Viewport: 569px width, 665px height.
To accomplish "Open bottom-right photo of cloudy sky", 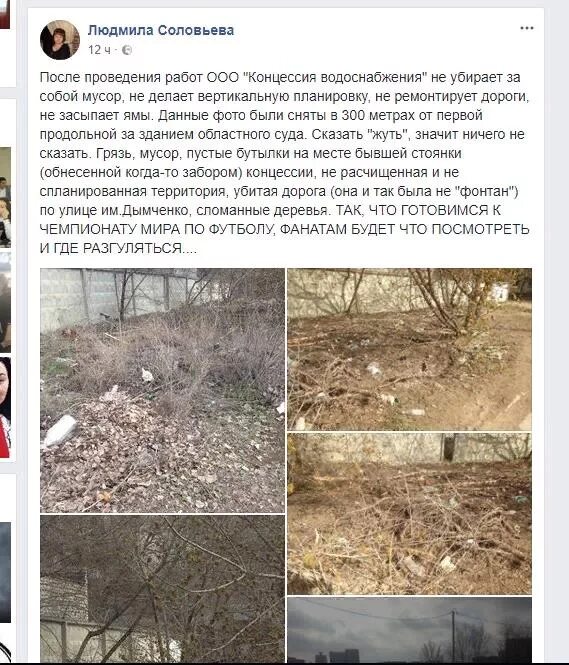I will (409, 629).
